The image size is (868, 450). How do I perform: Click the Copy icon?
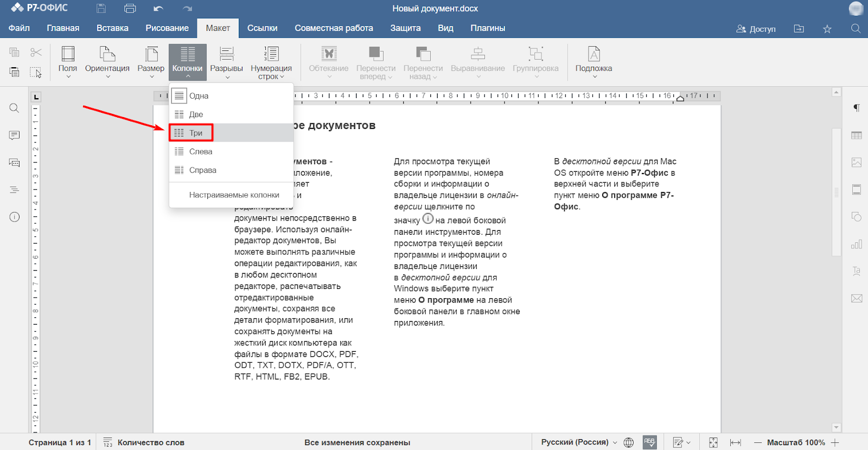tap(15, 52)
